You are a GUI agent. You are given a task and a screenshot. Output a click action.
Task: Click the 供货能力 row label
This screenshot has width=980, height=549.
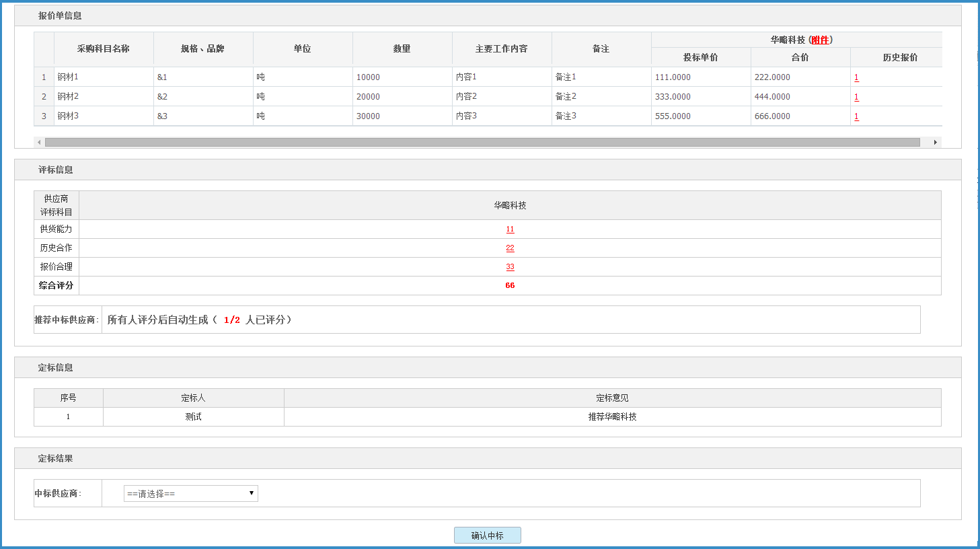click(x=56, y=229)
